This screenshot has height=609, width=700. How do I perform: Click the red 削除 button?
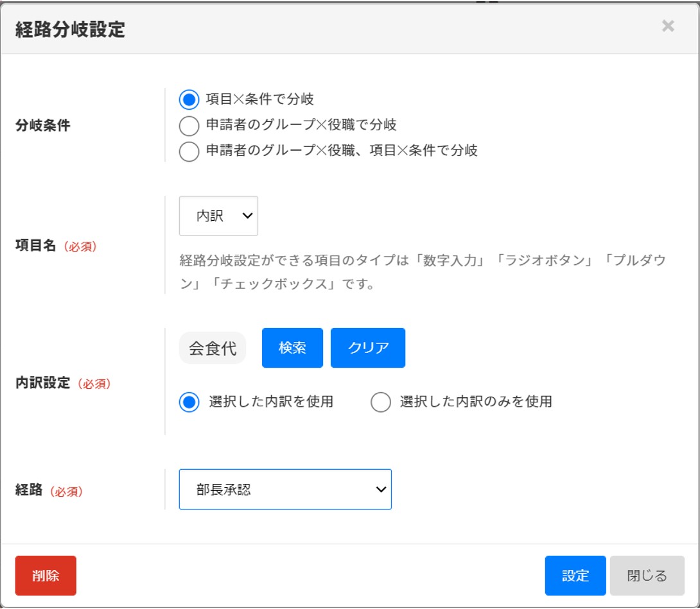point(46,576)
